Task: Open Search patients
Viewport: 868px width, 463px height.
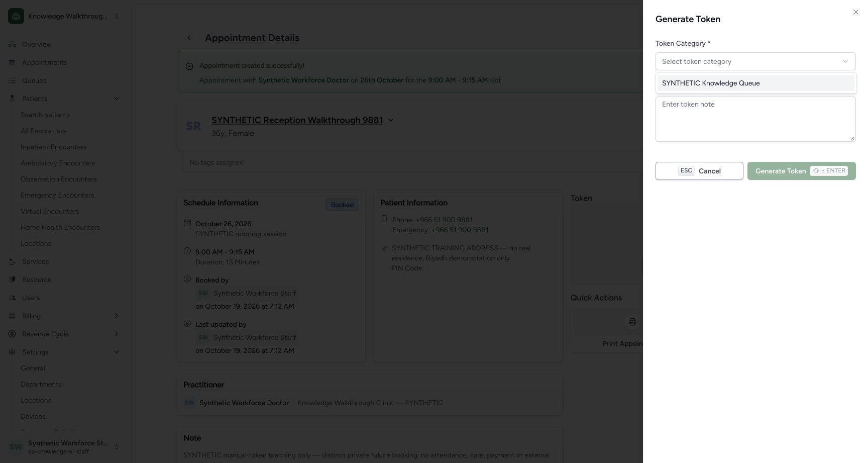Action: (45, 115)
